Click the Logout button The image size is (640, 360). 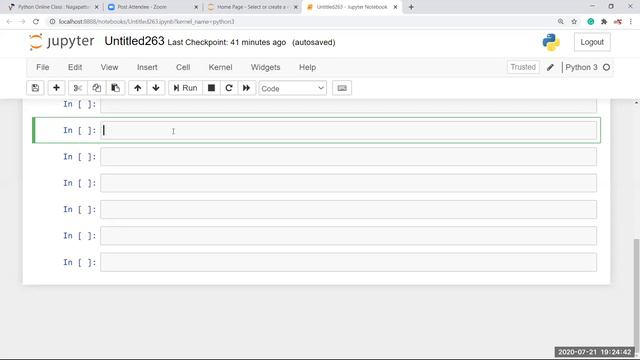[592, 42]
